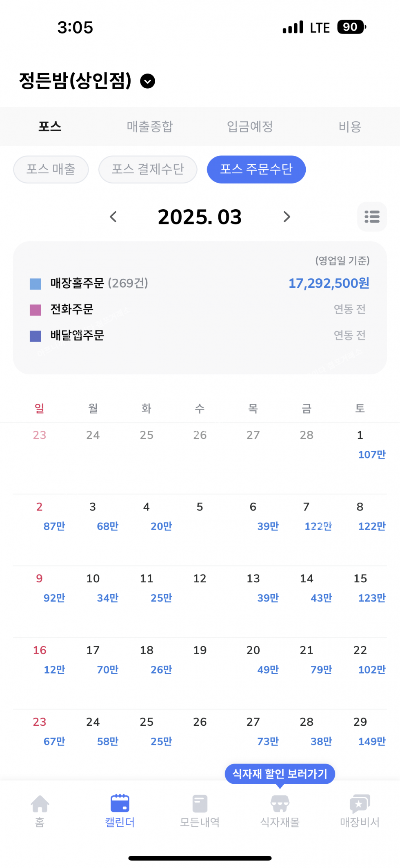Select the 포스 주문수단 filter chip
Screen dimensions: 400x868
click(x=256, y=169)
